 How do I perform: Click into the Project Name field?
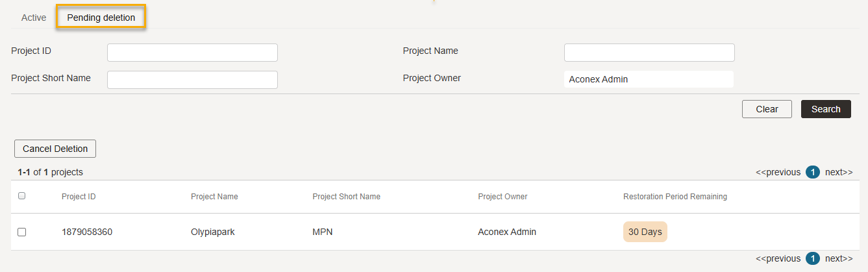coord(649,53)
